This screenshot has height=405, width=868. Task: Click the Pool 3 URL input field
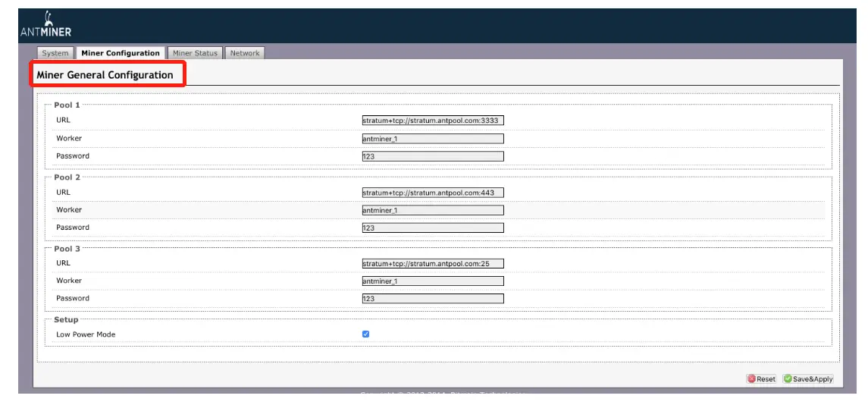(433, 263)
